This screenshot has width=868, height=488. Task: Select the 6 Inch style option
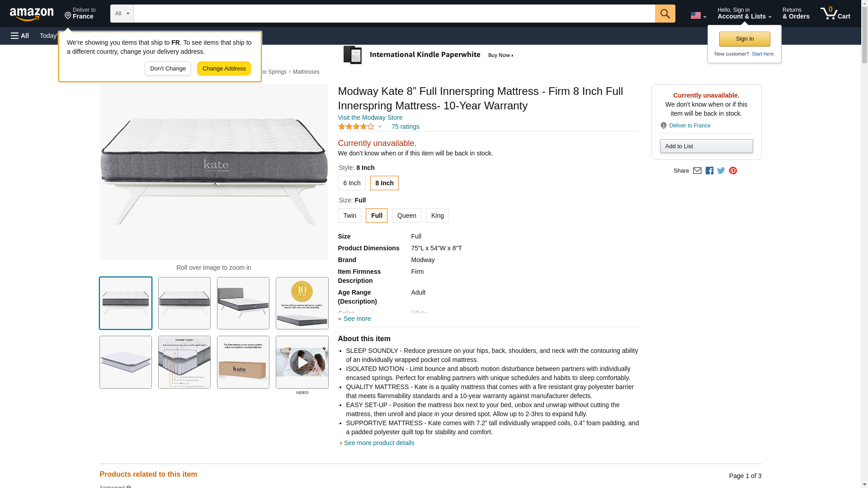[351, 183]
